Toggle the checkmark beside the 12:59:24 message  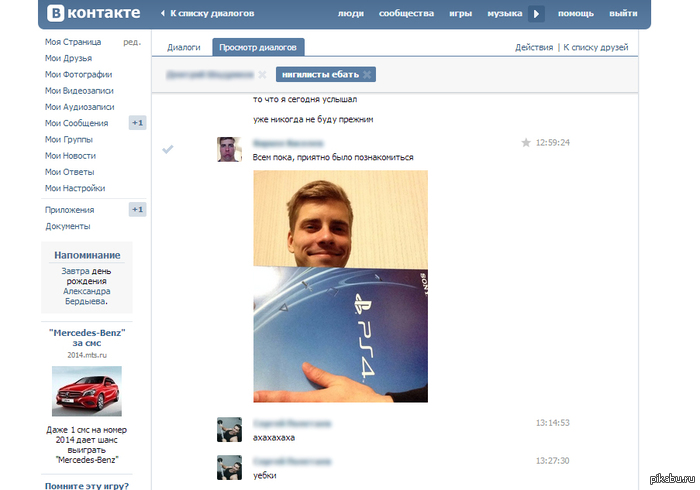tap(168, 149)
